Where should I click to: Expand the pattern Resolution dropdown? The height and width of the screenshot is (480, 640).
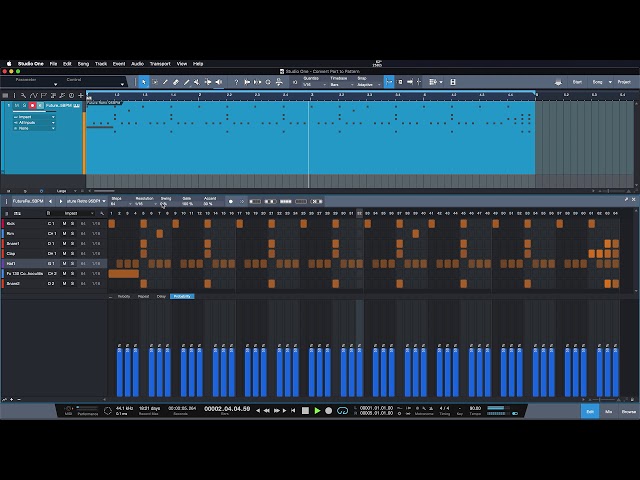[146, 204]
